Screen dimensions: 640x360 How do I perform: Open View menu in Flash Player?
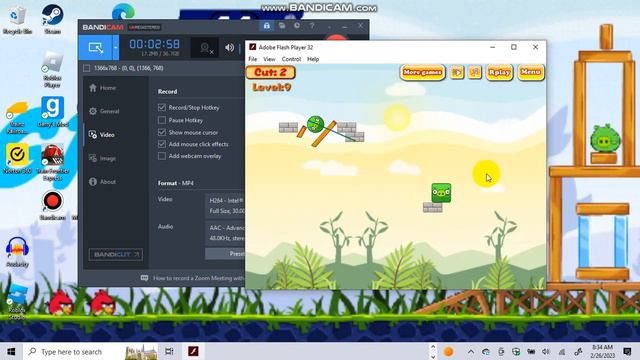pos(269,59)
